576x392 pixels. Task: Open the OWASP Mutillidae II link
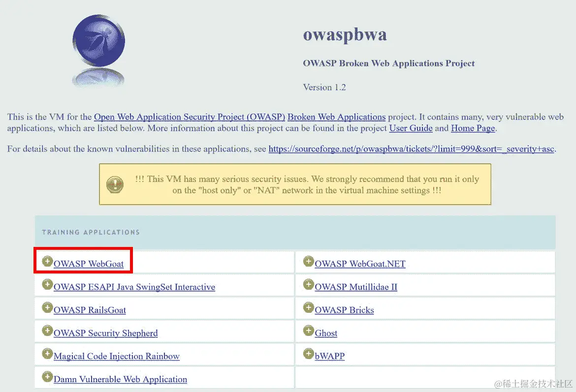click(356, 287)
